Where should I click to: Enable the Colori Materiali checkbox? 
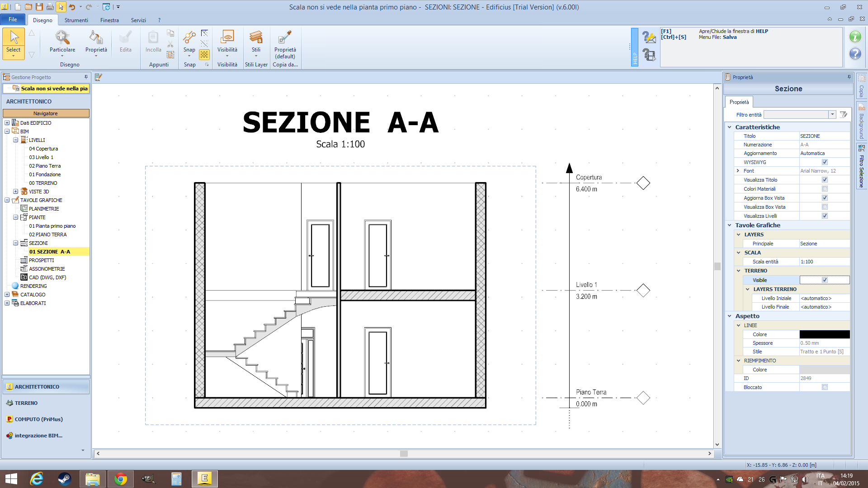click(x=825, y=189)
